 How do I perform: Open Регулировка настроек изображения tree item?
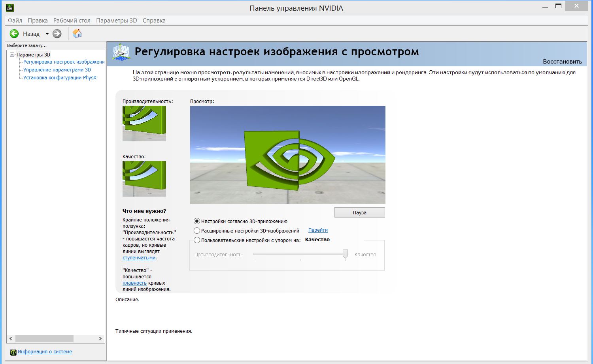pos(64,62)
